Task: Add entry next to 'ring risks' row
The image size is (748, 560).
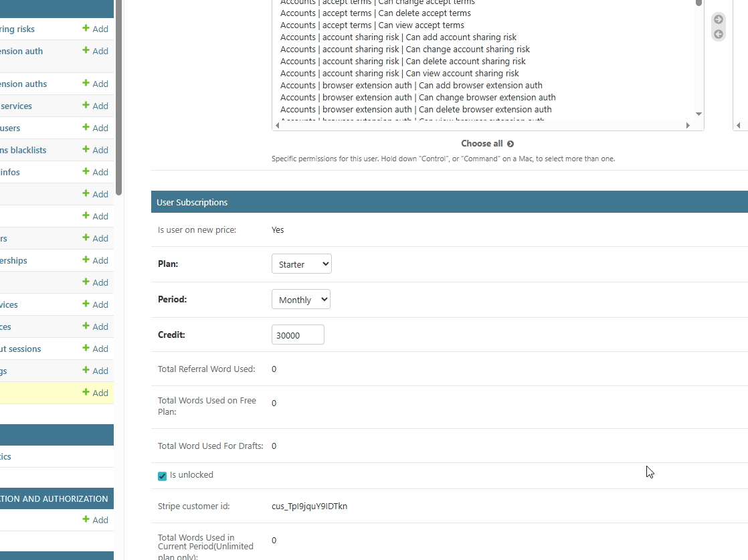Action: coord(96,29)
